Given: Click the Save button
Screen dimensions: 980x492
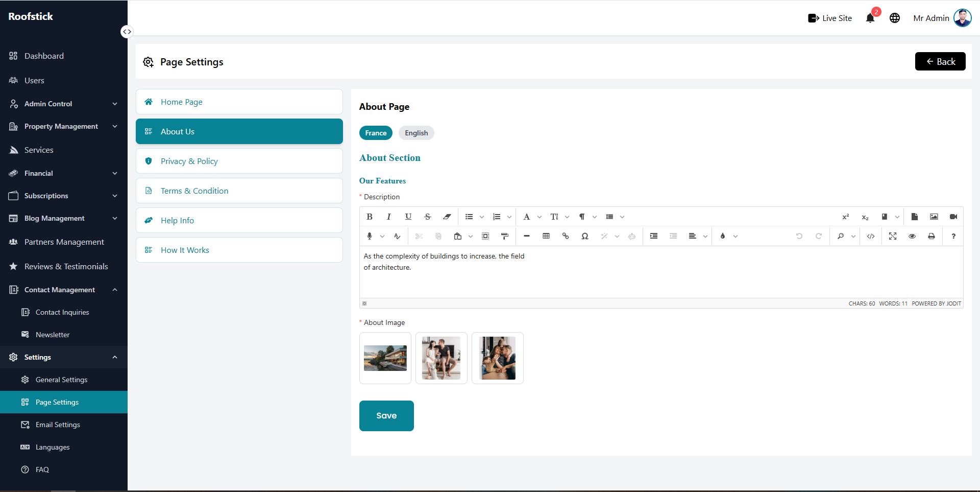Looking at the screenshot, I should point(386,416).
